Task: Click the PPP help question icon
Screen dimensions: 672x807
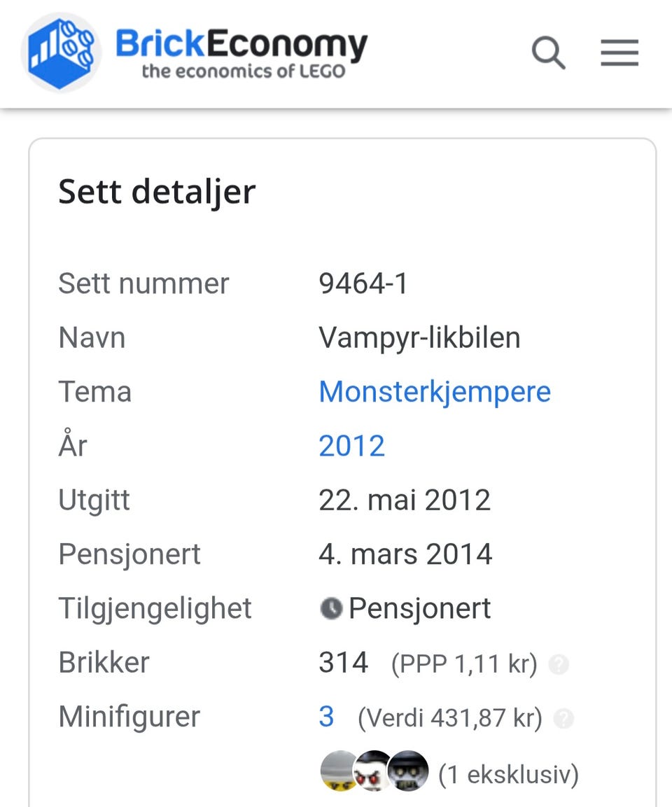Action: [x=559, y=664]
